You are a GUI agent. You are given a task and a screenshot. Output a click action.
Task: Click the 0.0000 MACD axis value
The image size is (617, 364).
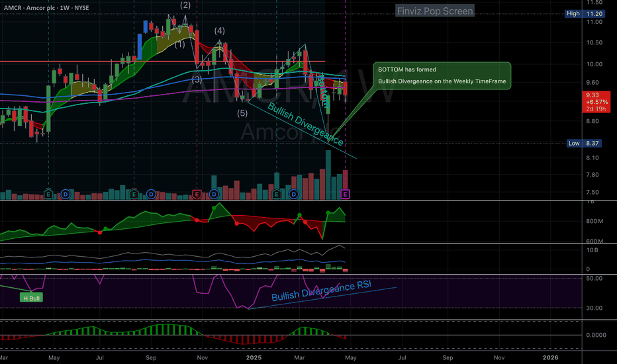point(596,336)
